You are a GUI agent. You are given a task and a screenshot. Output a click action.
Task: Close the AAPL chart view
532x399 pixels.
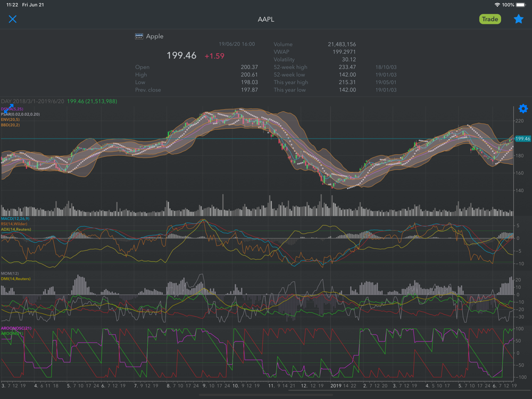click(x=13, y=19)
